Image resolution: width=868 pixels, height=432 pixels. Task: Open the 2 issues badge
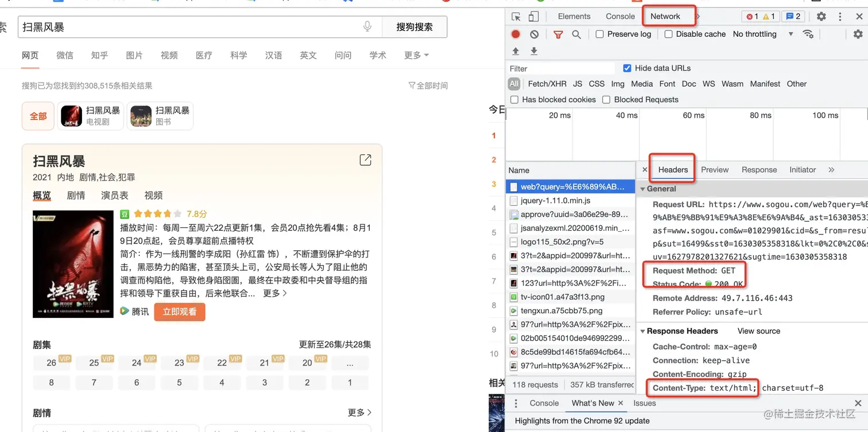point(793,17)
